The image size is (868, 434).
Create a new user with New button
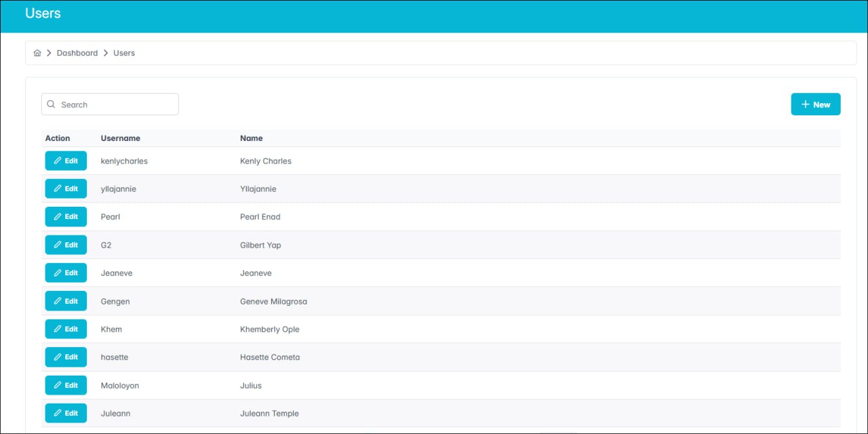tap(815, 104)
